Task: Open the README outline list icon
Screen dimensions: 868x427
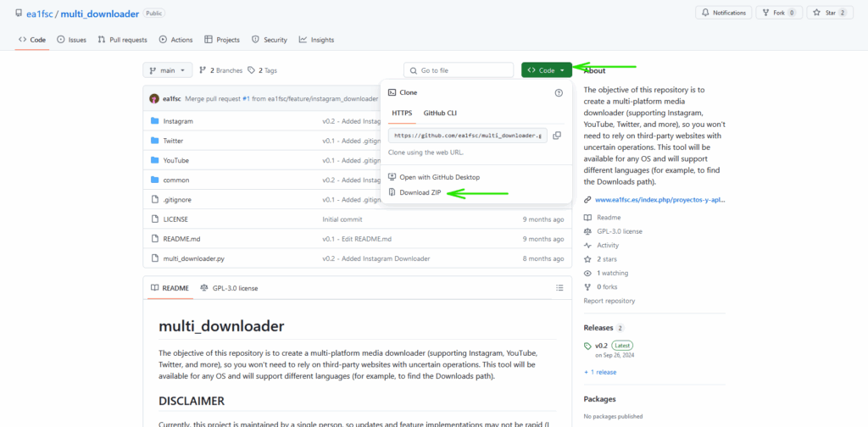Action: point(559,288)
